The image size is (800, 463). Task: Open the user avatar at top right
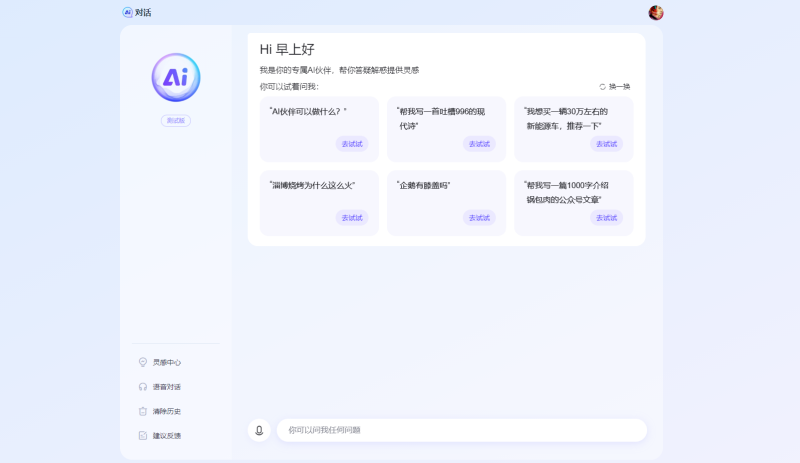point(656,13)
